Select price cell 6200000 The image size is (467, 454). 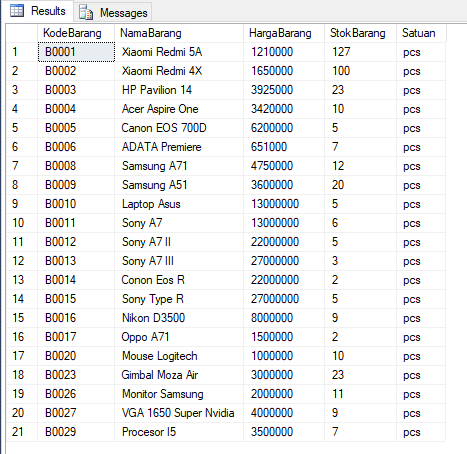284,128
